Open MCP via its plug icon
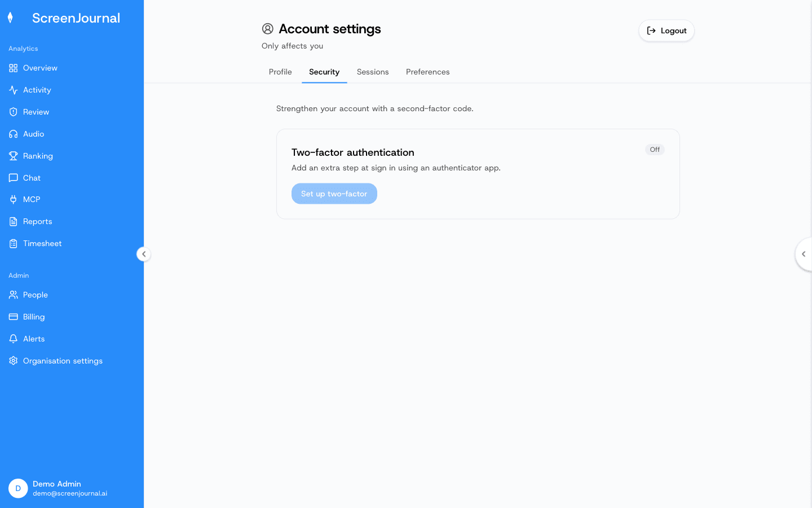This screenshot has width=812, height=508. pos(14,200)
